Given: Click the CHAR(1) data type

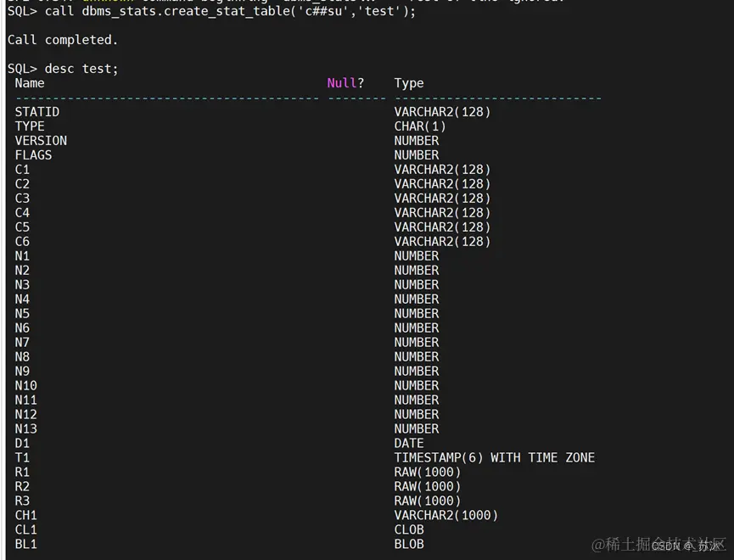Looking at the screenshot, I should (x=420, y=126).
